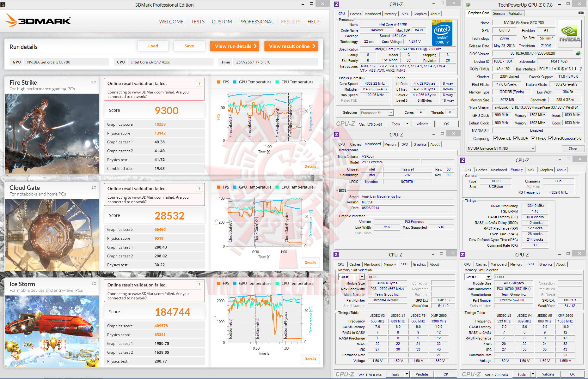Click Fire Strike score value 9300
The width and height of the screenshot is (588, 379).
tap(167, 111)
